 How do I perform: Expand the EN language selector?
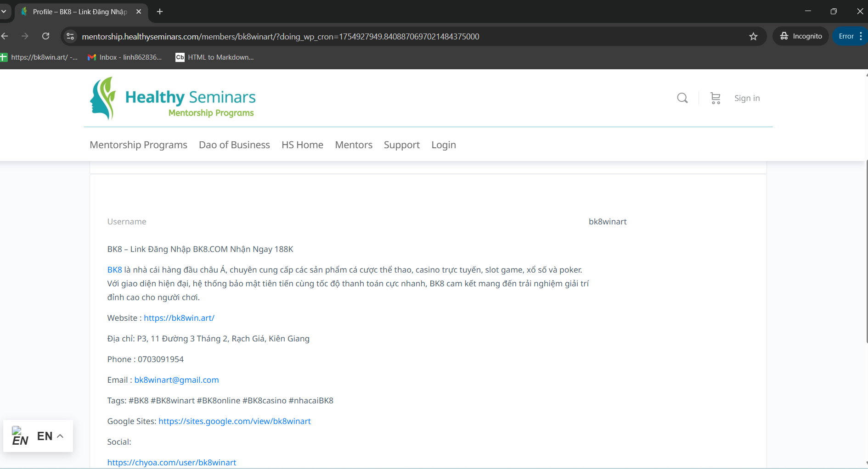(x=38, y=436)
